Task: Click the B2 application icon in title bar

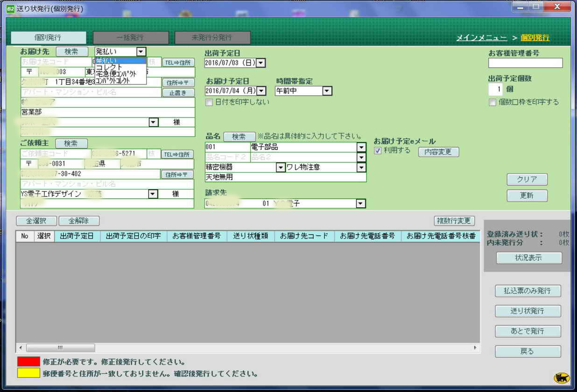Action: coord(10,8)
